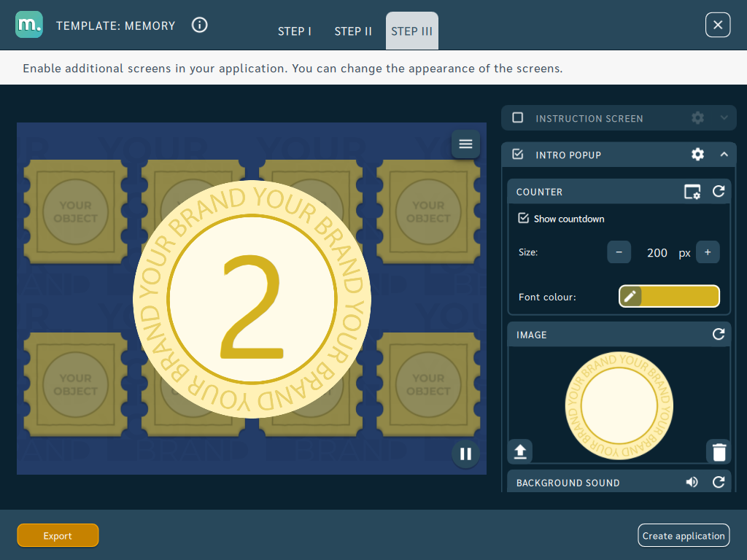Reset the Counter section
747x560 pixels.
(719, 192)
